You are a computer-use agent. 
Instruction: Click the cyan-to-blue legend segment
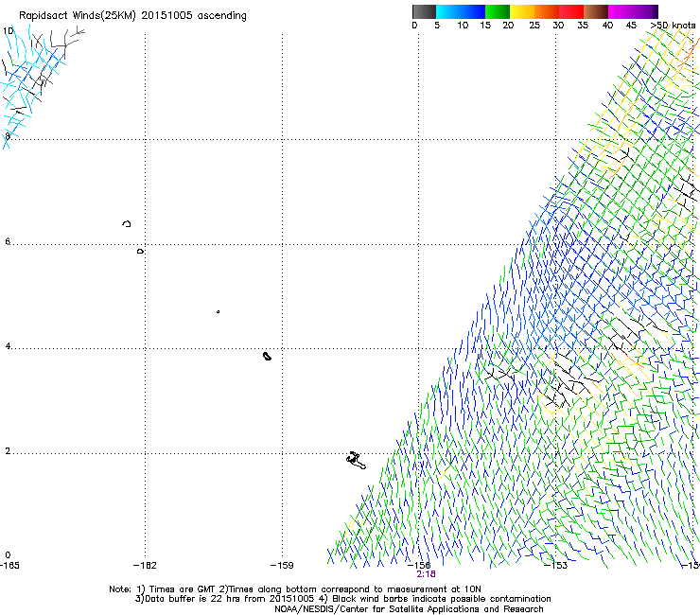click(x=461, y=11)
